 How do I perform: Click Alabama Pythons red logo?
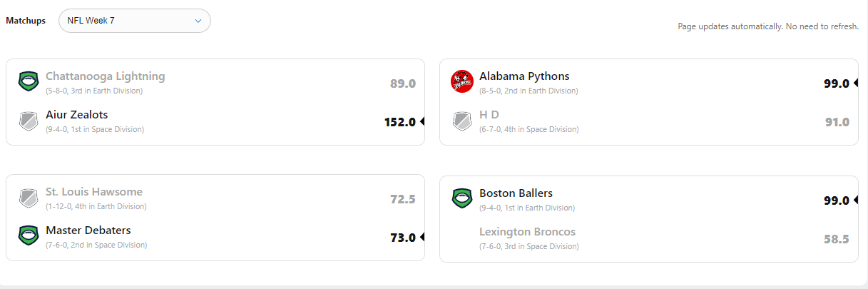tap(462, 81)
